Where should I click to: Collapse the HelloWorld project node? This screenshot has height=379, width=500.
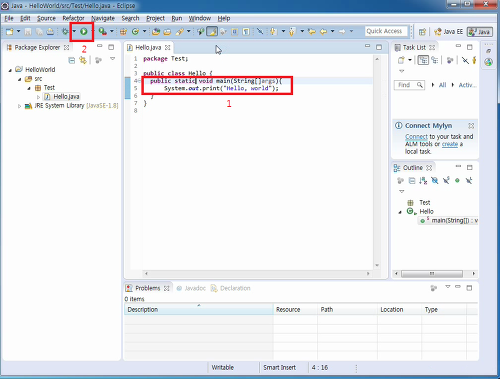pos(10,70)
